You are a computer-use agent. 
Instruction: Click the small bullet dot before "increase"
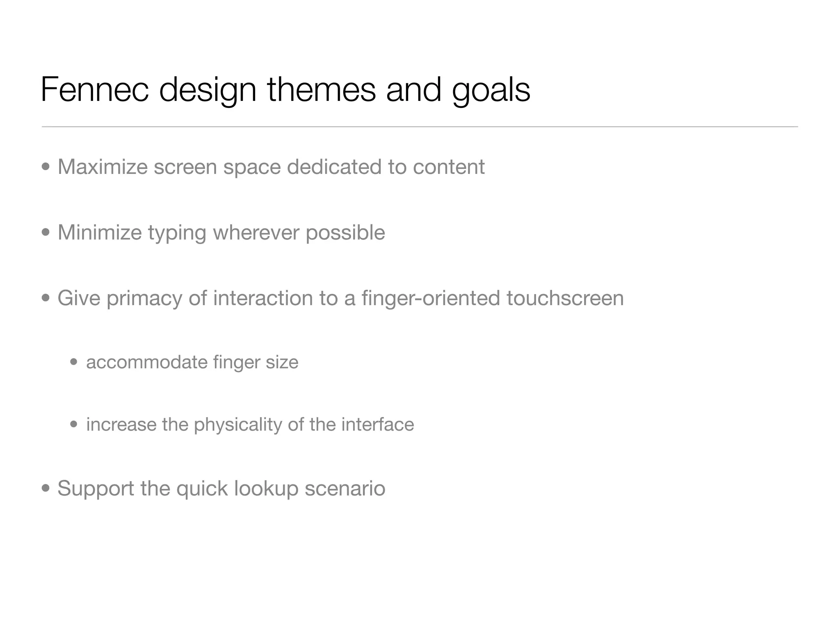click(74, 425)
